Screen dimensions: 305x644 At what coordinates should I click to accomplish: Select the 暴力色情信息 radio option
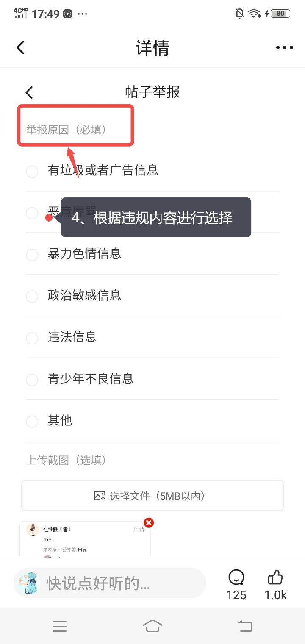point(32,255)
